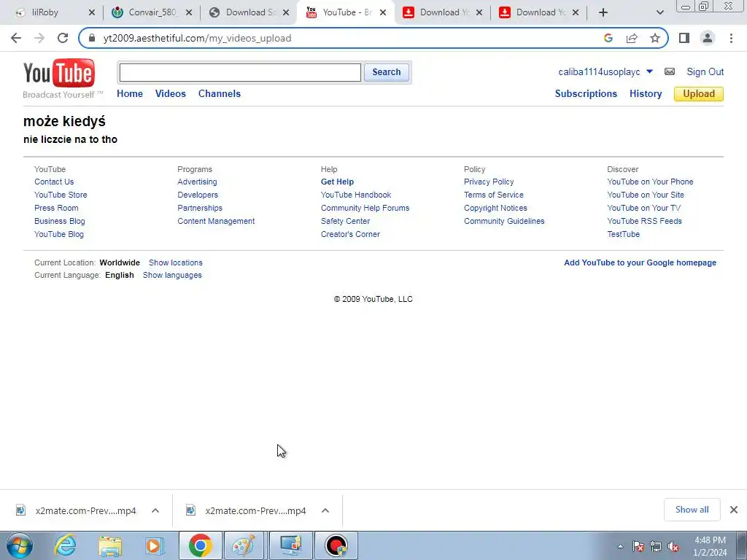
Task: Open Privacy Policy link
Action: tap(489, 182)
